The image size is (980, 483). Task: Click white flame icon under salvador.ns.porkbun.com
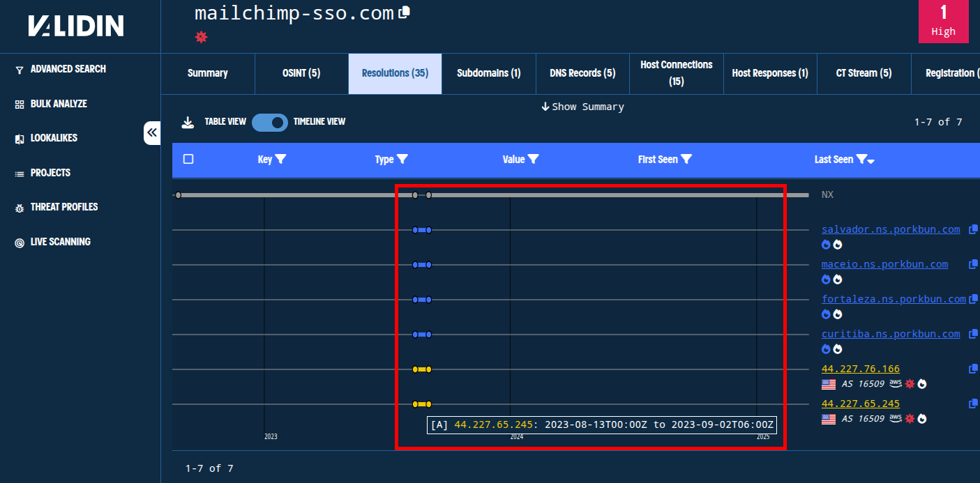click(x=838, y=244)
